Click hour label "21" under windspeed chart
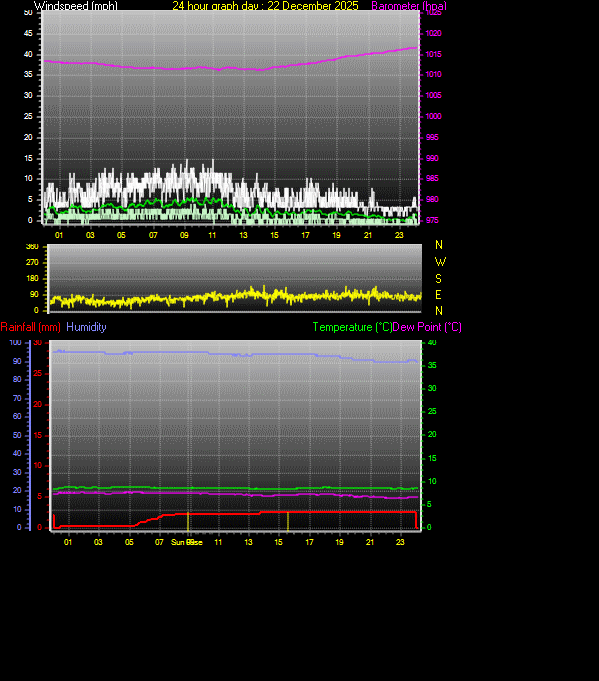Screen dimensions: 599x681 pos(368,235)
